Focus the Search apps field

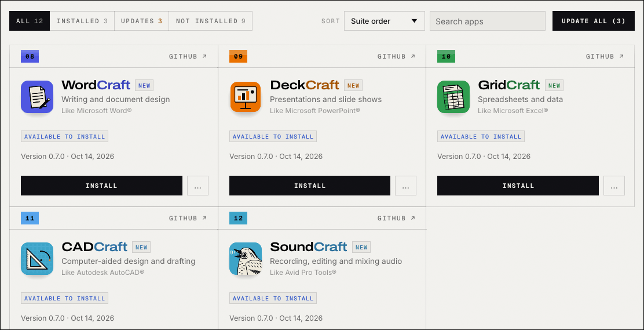pyautogui.click(x=488, y=21)
